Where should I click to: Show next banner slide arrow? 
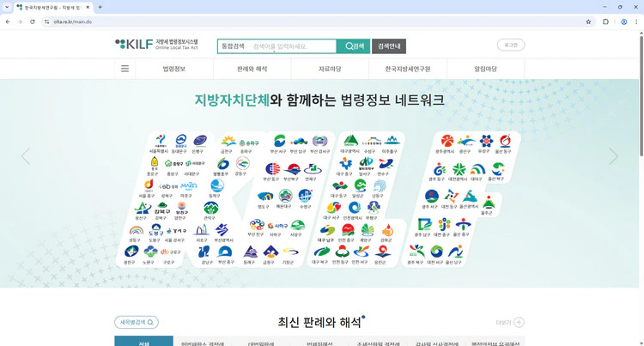click(x=613, y=156)
